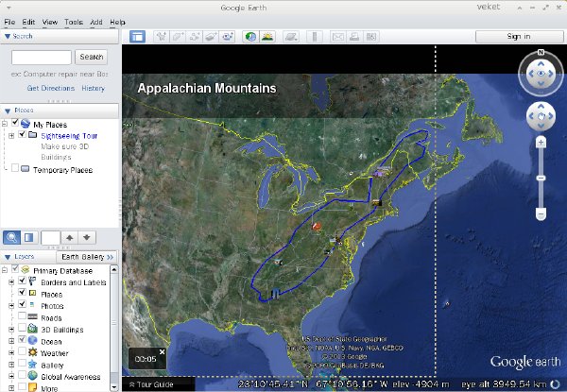Open the Add menu

click(96, 22)
